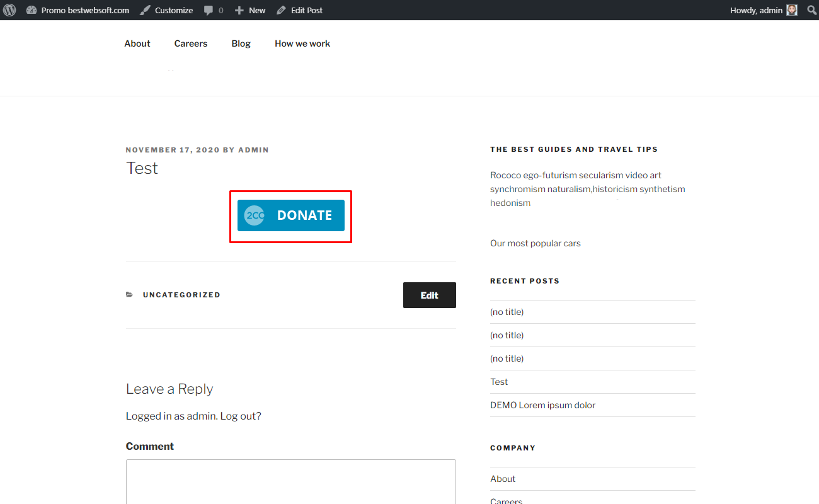Click the admin avatar picture
The height and width of the screenshot is (504, 819).
point(792,10)
